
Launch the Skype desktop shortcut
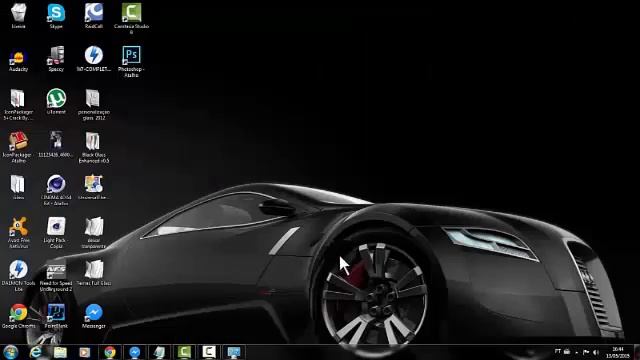(56, 16)
